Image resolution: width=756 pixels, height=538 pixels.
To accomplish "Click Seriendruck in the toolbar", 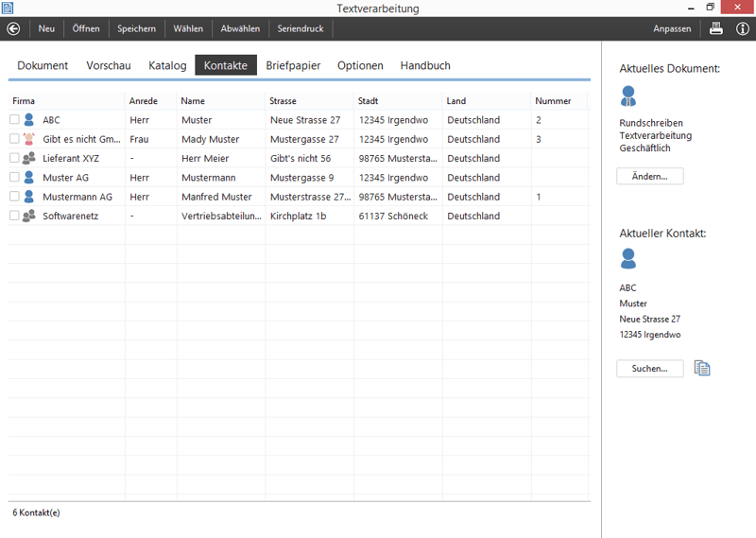I will click(x=301, y=28).
